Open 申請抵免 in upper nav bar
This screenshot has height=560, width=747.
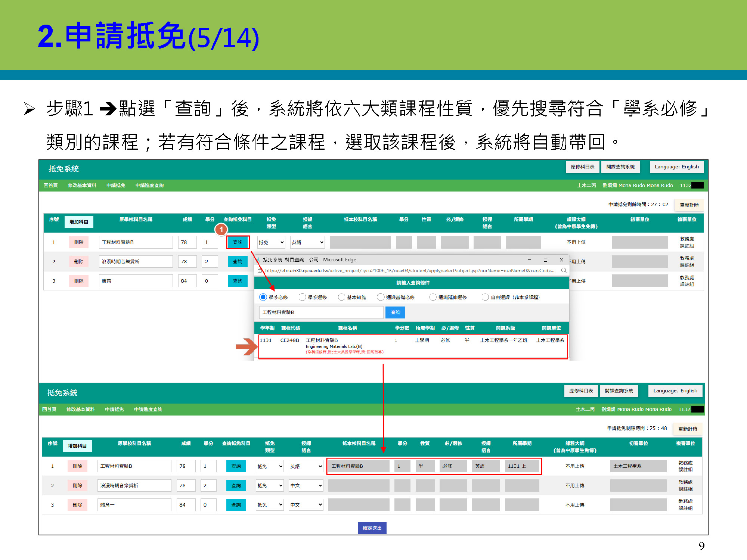[x=115, y=186]
